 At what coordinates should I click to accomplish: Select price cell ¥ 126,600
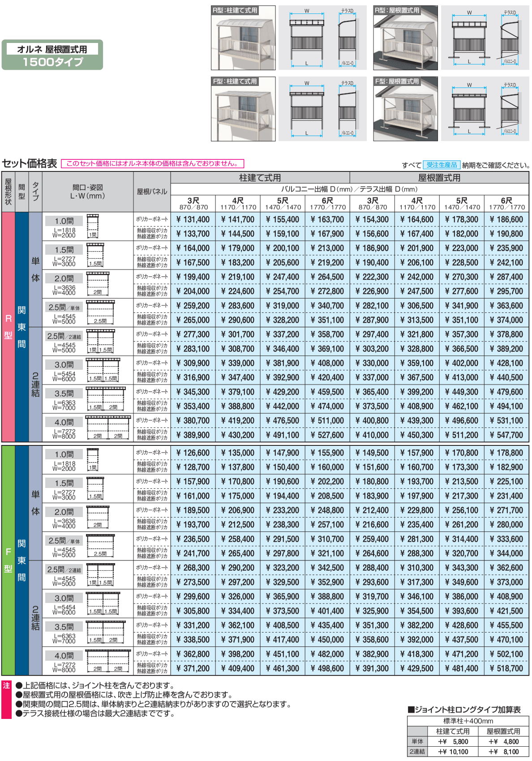click(x=193, y=453)
